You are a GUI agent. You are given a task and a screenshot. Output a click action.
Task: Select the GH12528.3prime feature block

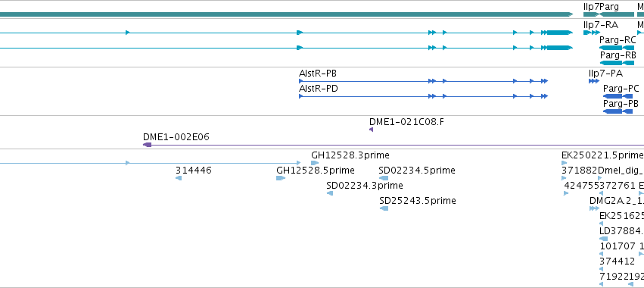click(x=315, y=163)
